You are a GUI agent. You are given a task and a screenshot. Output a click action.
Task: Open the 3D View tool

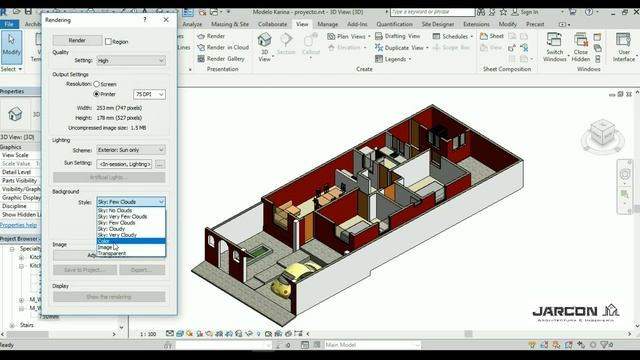pos(264,47)
